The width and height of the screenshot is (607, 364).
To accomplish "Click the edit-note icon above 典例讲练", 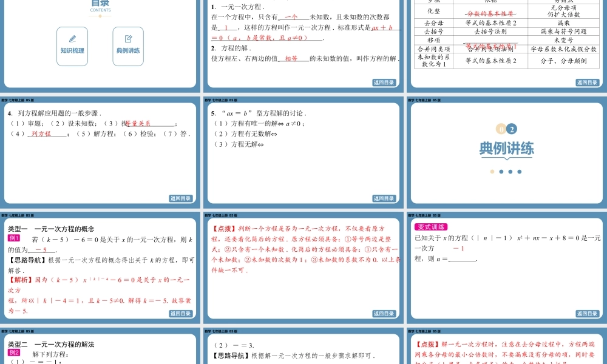I will pyautogui.click(x=128, y=38).
